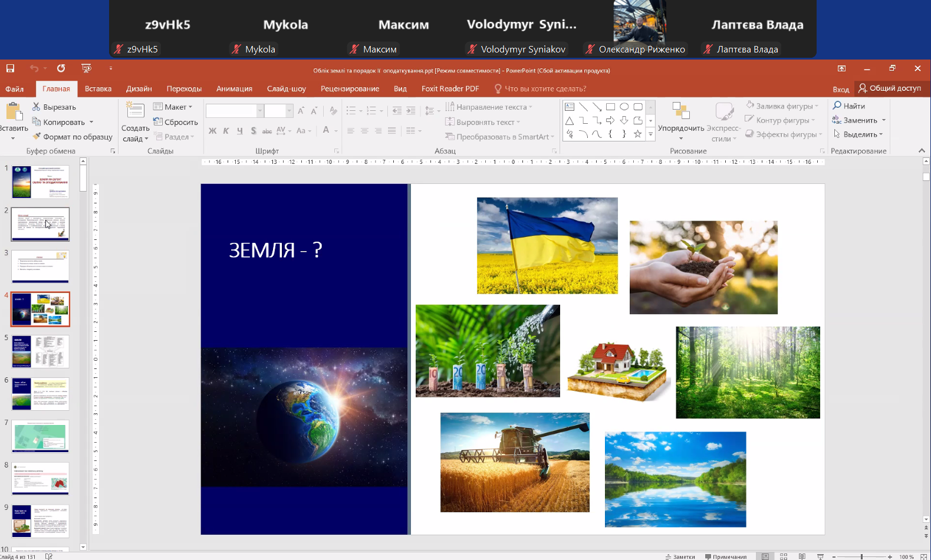Click the Save icon in quick access toolbar
The height and width of the screenshot is (560, 931).
[10, 68]
